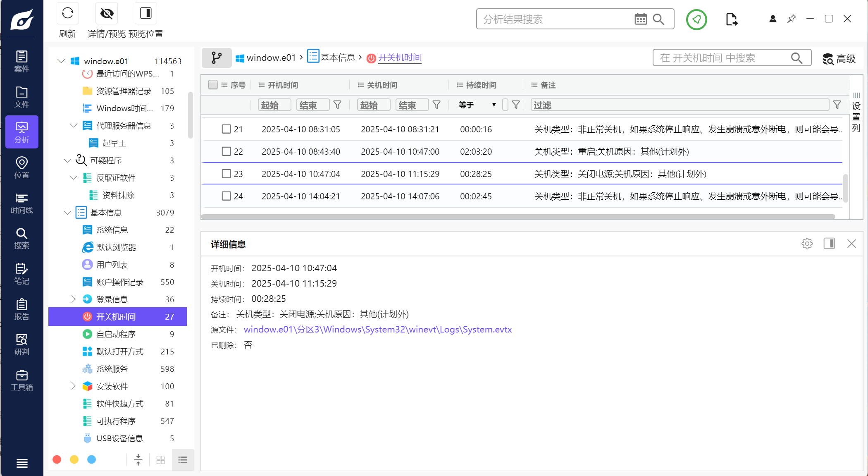Image resolution: width=868 pixels, height=476 pixels.
Task: Expand the 安装软件 node
Action: [74, 386]
